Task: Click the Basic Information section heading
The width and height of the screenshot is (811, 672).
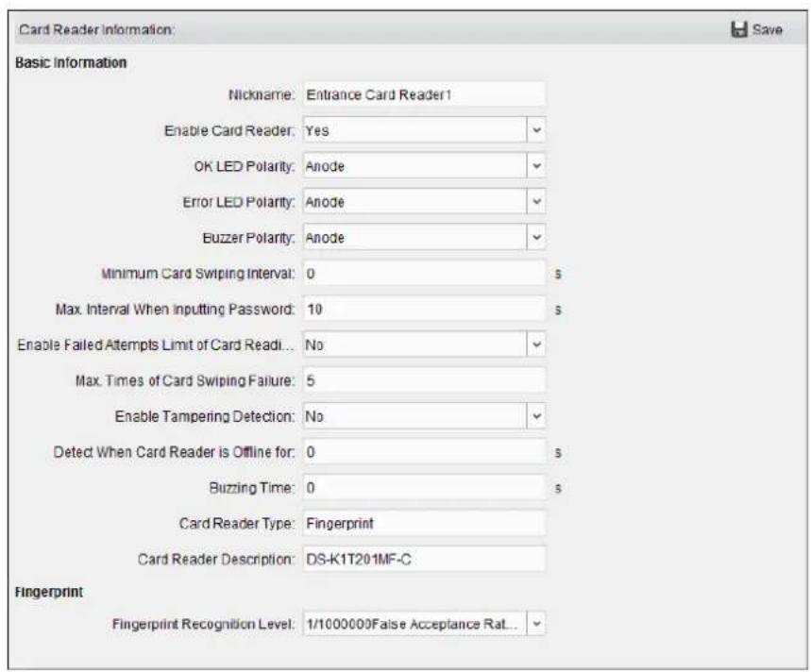Action: (x=71, y=62)
